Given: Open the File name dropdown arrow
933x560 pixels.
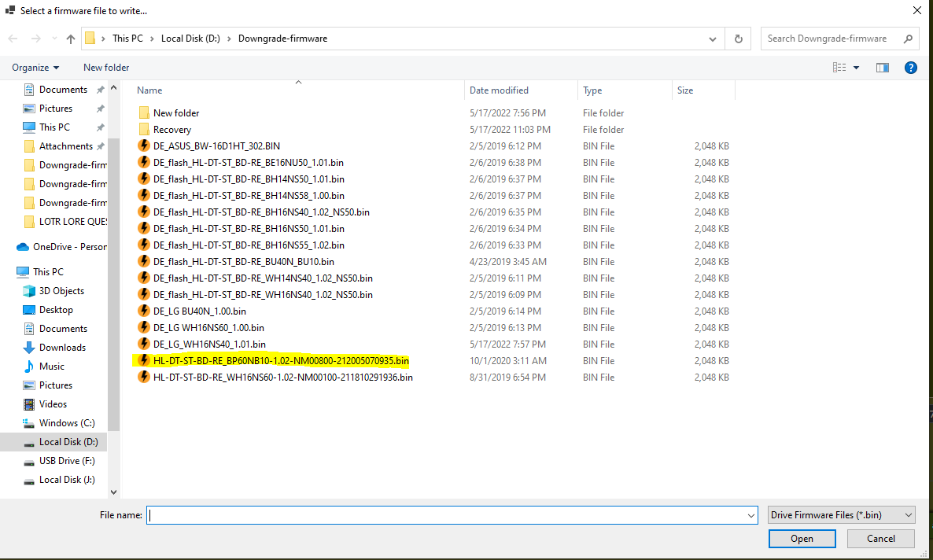Looking at the screenshot, I should [x=751, y=515].
